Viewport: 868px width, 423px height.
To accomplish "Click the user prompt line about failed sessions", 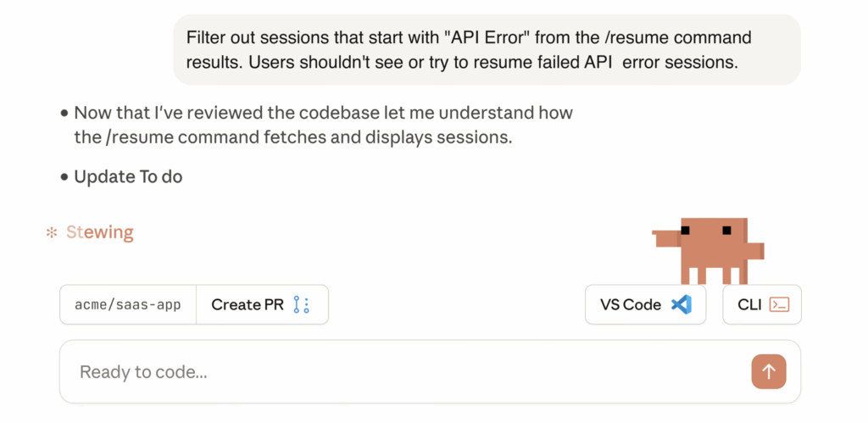I will tap(462, 61).
